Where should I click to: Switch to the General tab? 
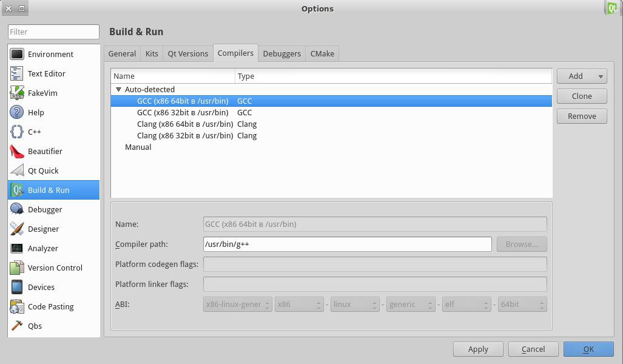point(122,53)
